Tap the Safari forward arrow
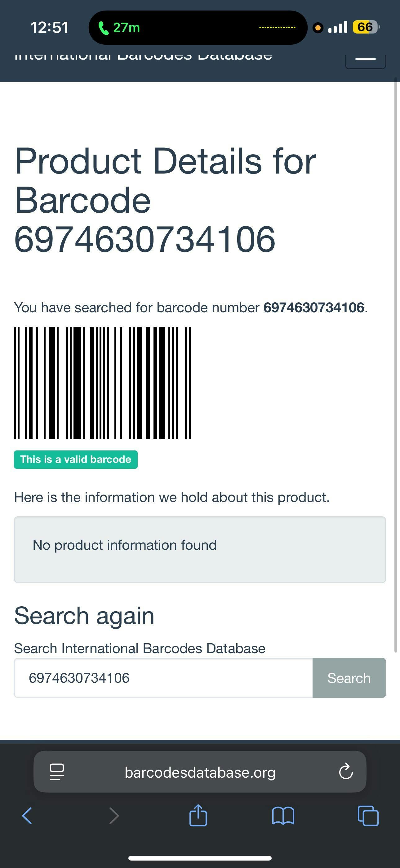The image size is (400, 868). click(114, 816)
